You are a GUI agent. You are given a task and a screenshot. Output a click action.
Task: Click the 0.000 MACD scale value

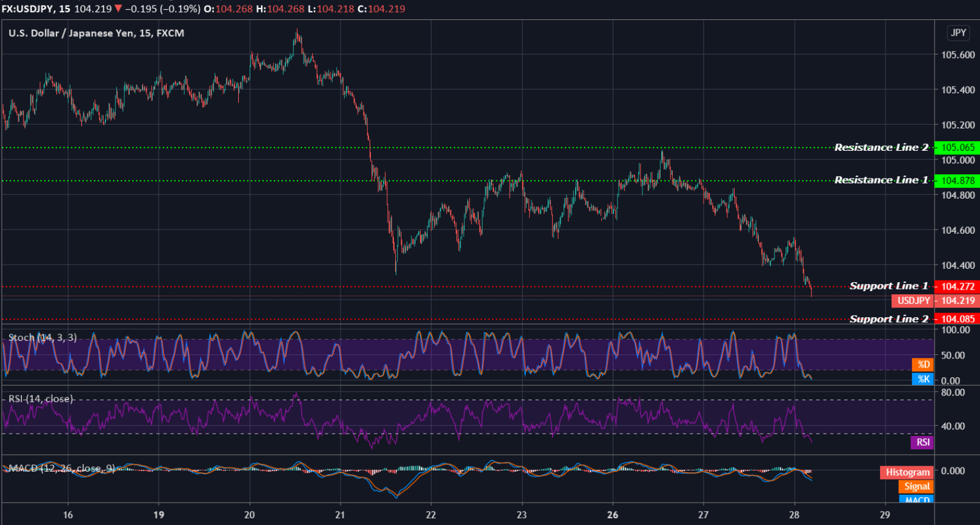(953, 471)
